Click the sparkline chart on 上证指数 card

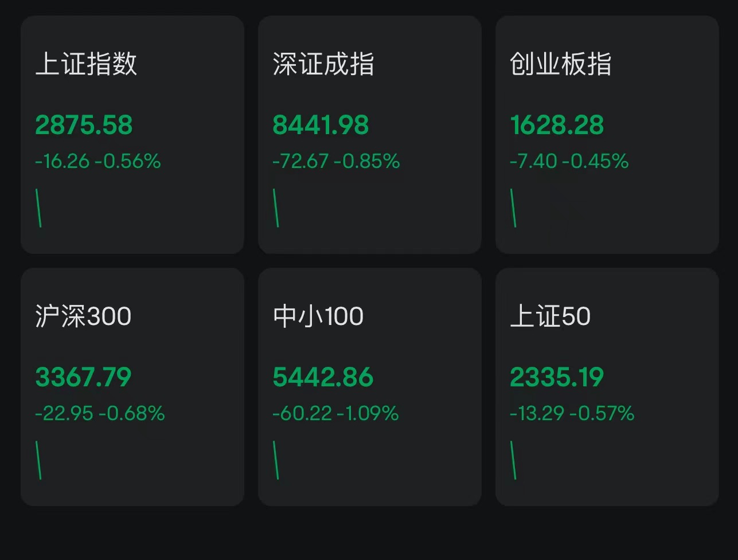39,208
